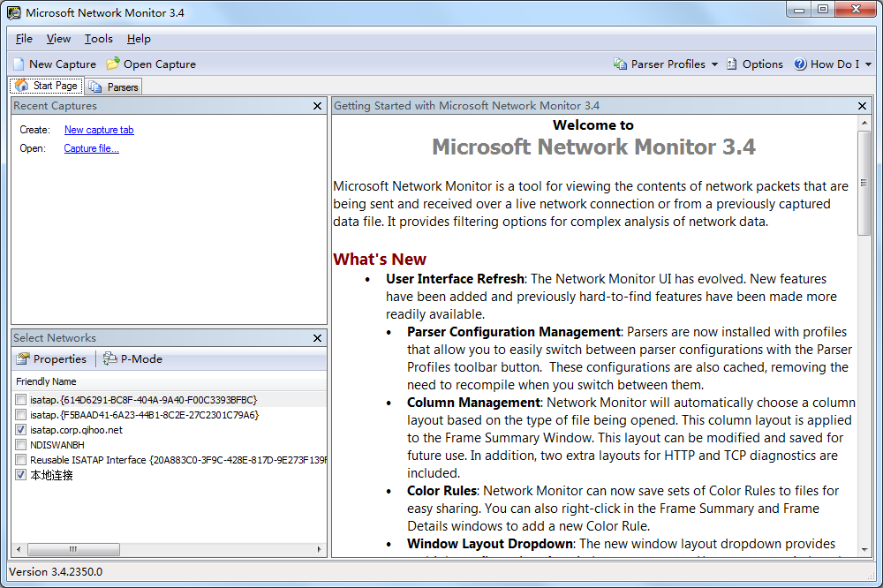Click the Open Capture folder icon
The height and width of the screenshot is (588, 883).
click(x=113, y=64)
